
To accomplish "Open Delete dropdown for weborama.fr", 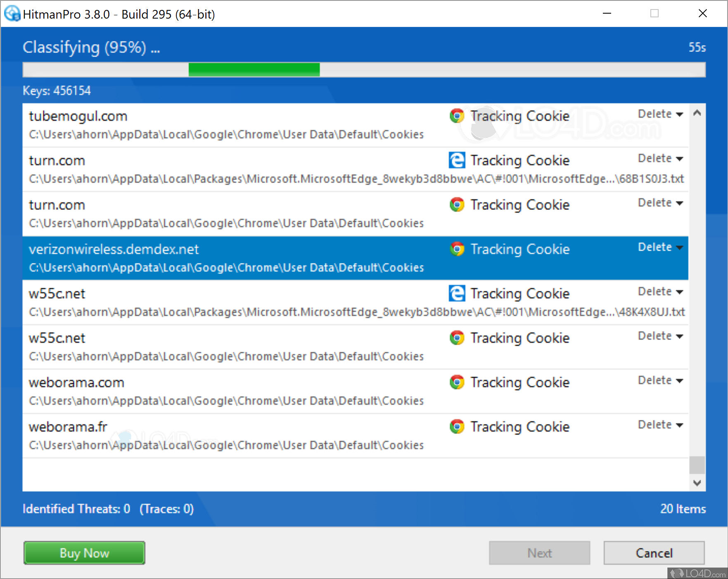I will (x=660, y=425).
